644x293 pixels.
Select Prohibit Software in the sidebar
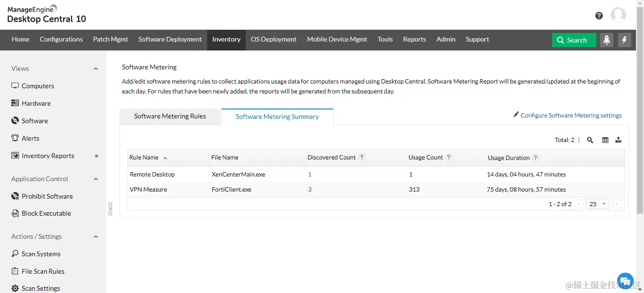(x=47, y=196)
